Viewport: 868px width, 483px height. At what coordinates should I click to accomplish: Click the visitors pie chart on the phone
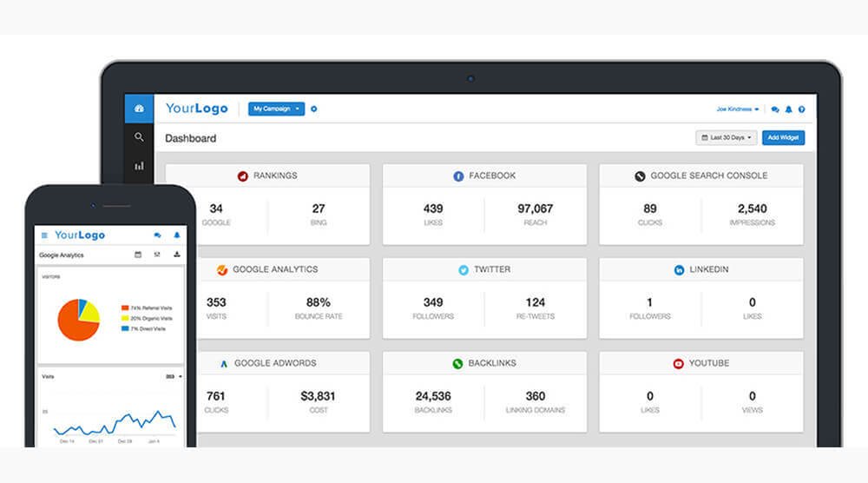click(x=79, y=320)
